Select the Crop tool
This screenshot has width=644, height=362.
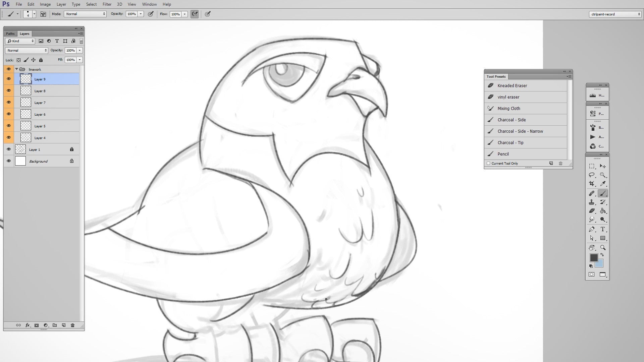592,184
